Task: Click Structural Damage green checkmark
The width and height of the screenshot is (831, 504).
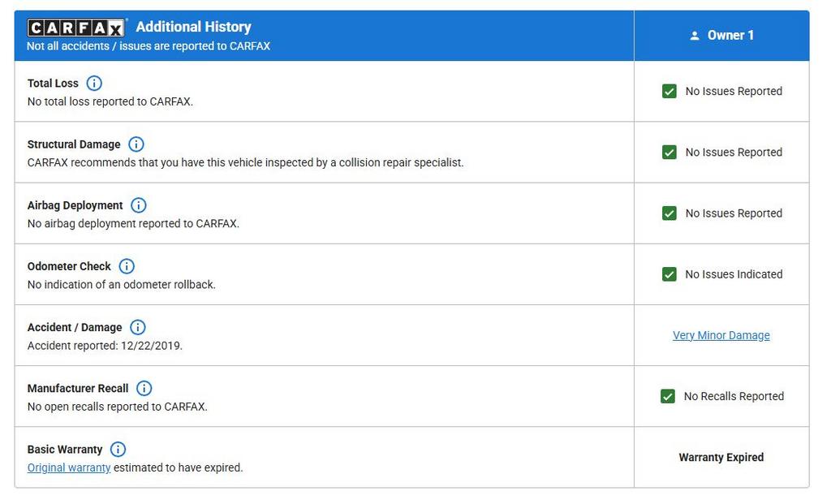Action: pos(670,153)
